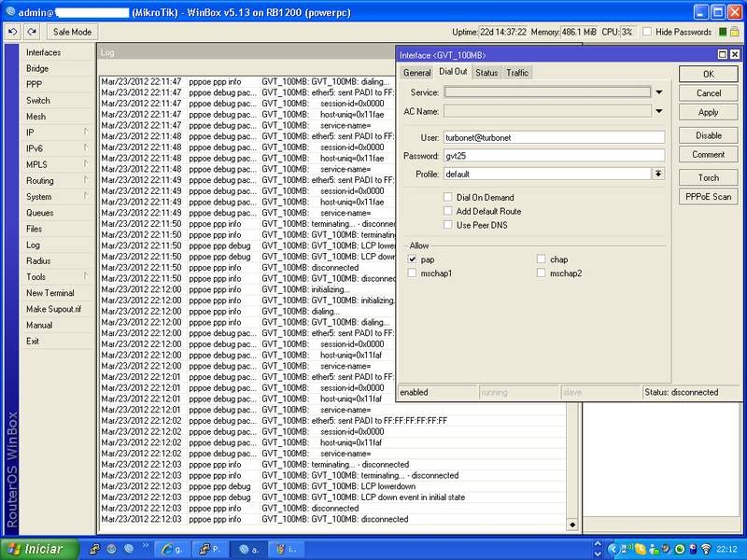The height and width of the screenshot is (560, 747).
Task: Click the scroll-down arrow of the Log
Action: point(572,525)
